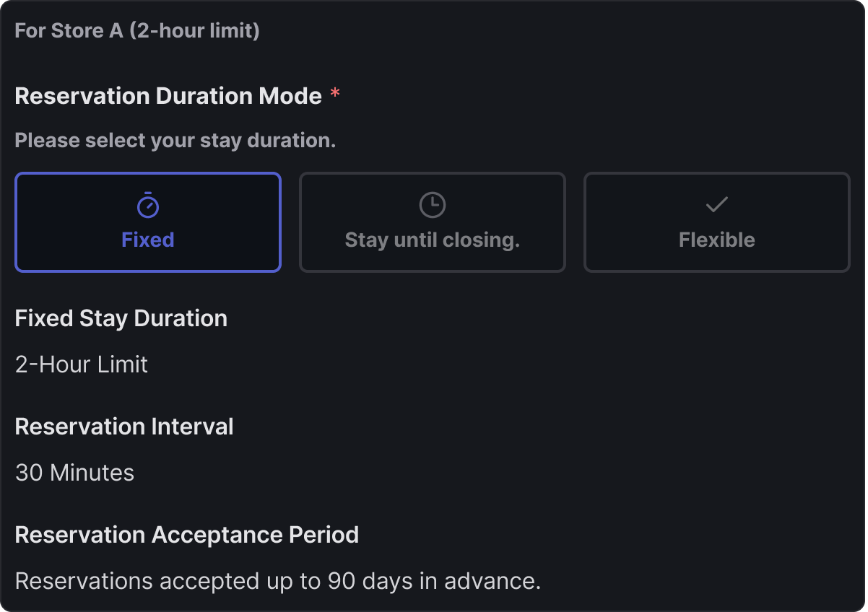Image resolution: width=868 pixels, height=612 pixels.
Task: Click the blue 'Fixed' text label
Action: point(148,240)
